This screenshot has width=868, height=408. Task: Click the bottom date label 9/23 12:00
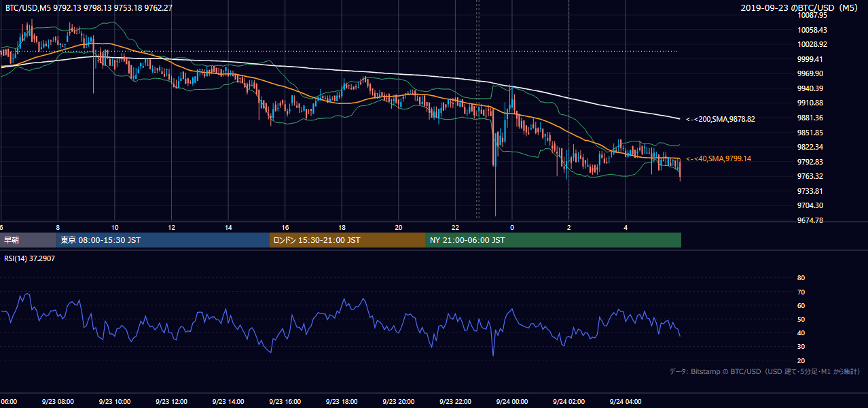[x=171, y=402]
